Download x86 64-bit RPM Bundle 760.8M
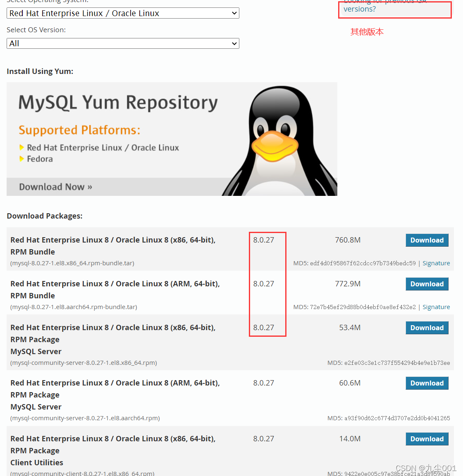The width and height of the screenshot is (463, 476). point(427,240)
